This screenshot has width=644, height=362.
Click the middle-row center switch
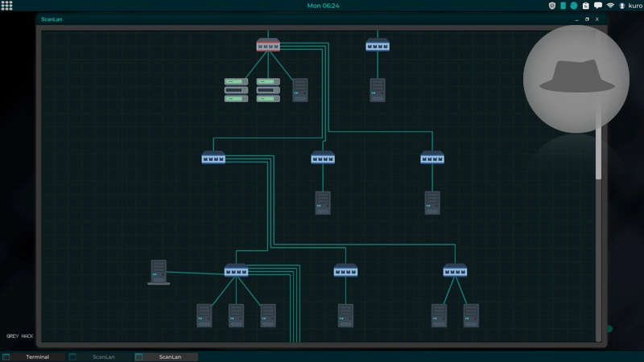coord(323,158)
